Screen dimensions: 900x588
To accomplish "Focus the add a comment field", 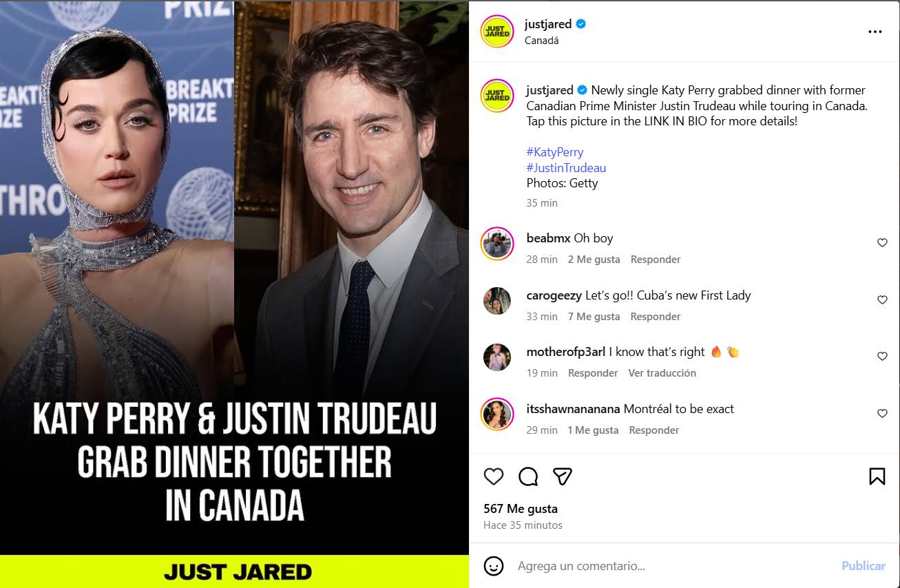I will pos(661,566).
